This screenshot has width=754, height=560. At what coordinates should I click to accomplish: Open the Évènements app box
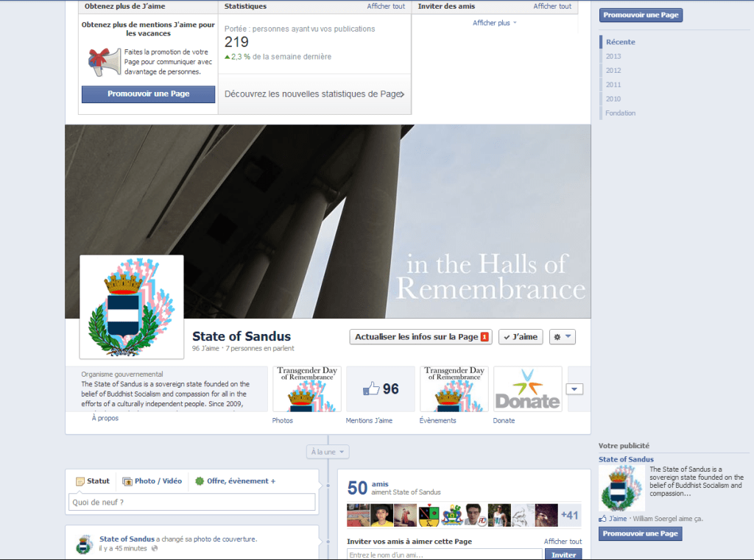pyautogui.click(x=454, y=389)
